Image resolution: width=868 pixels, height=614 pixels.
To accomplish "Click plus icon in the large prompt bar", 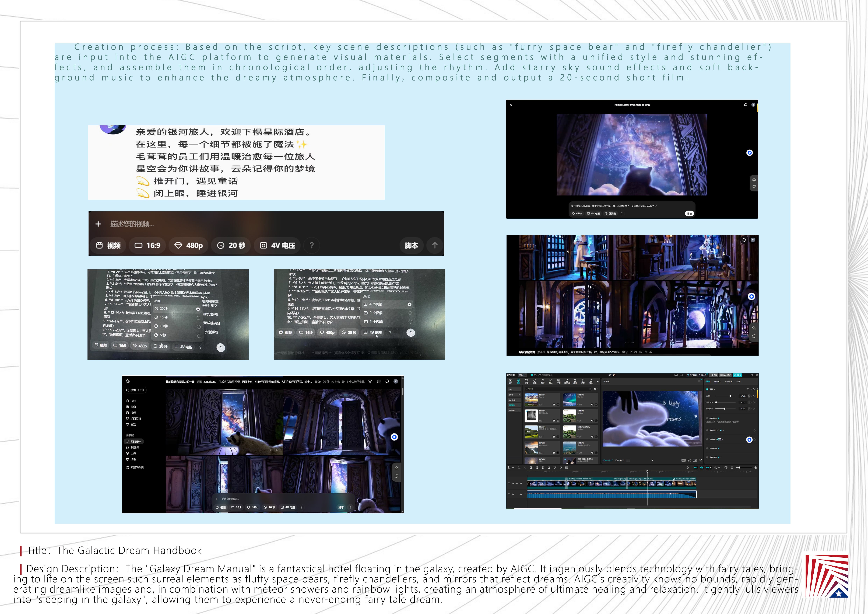I will 98,224.
